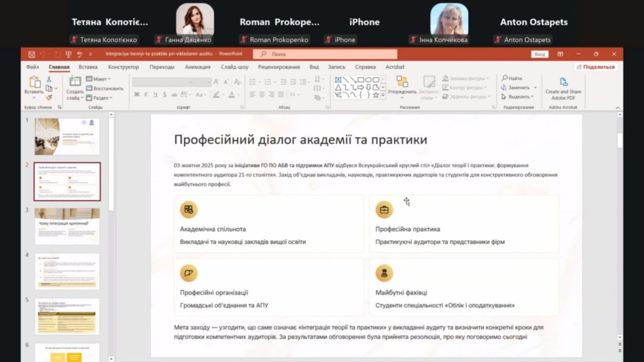The height and width of the screenshot is (362, 644).
Task: Expand the Макет layout dropdown
Action: click(x=99, y=79)
